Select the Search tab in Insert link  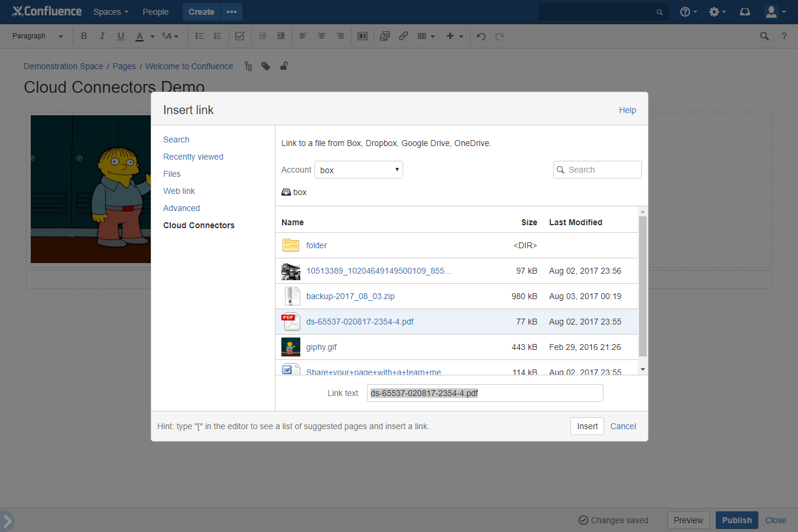pos(176,140)
